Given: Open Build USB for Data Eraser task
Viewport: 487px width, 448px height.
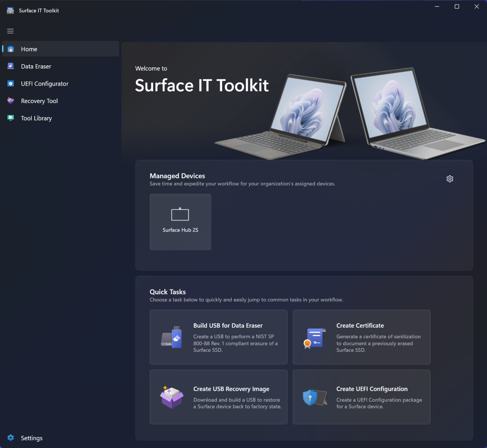Looking at the screenshot, I should (218, 337).
